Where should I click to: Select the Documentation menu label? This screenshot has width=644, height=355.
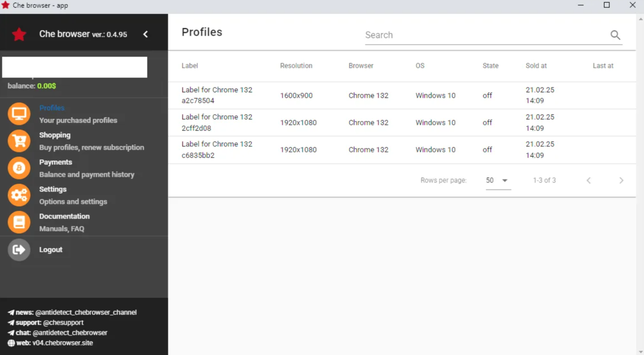(x=64, y=216)
